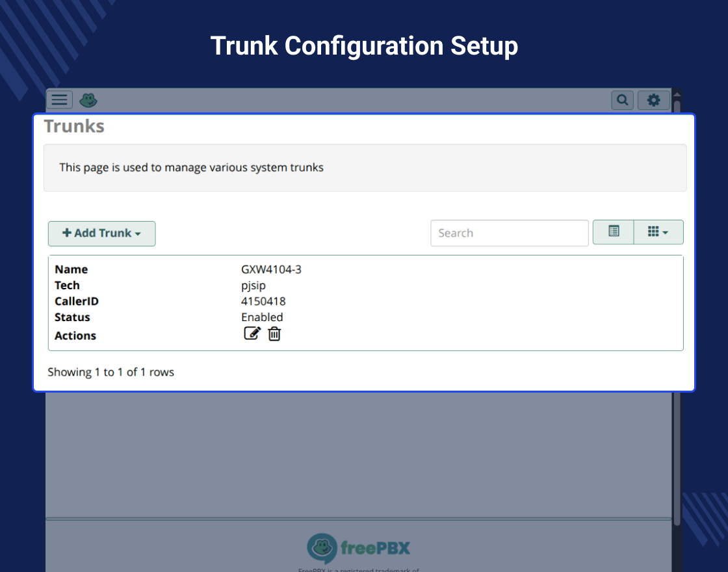The width and height of the screenshot is (728, 572).
Task: Click the trunk management description panel
Action: pyautogui.click(x=365, y=168)
